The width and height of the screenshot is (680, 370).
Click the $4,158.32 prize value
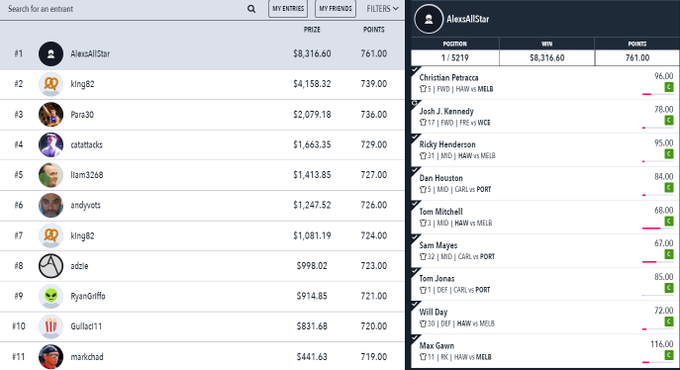click(312, 84)
